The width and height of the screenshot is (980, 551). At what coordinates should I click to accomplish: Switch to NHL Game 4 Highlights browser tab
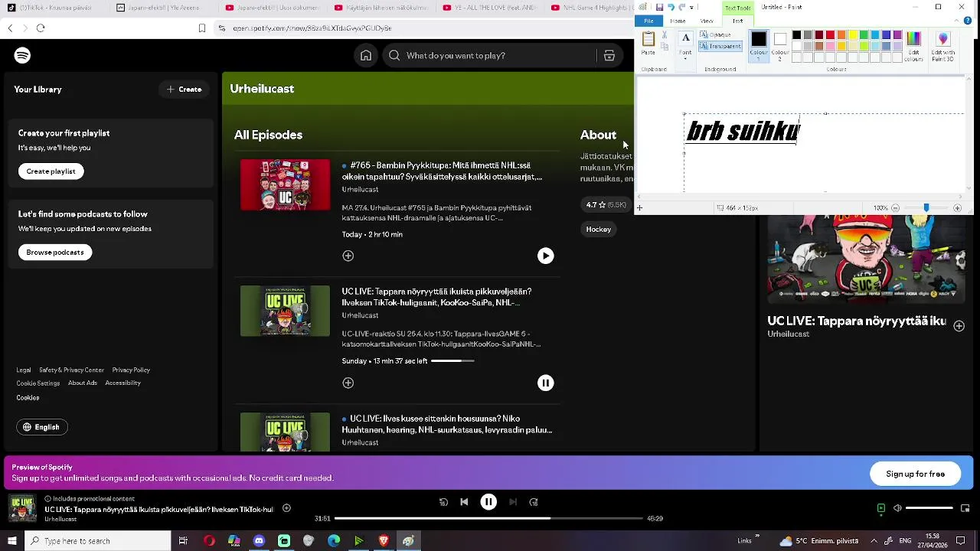point(593,8)
